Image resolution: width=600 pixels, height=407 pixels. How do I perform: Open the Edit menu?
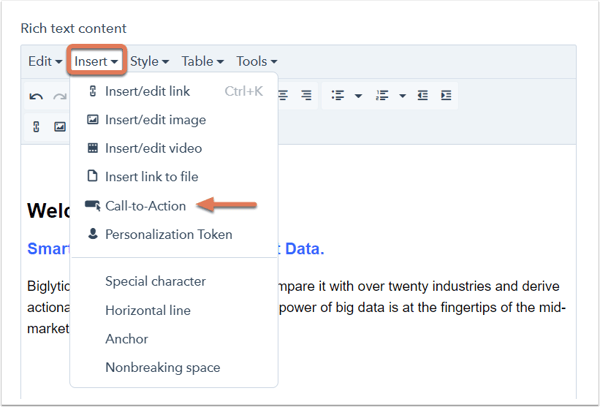pyautogui.click(x=45, y=61)
